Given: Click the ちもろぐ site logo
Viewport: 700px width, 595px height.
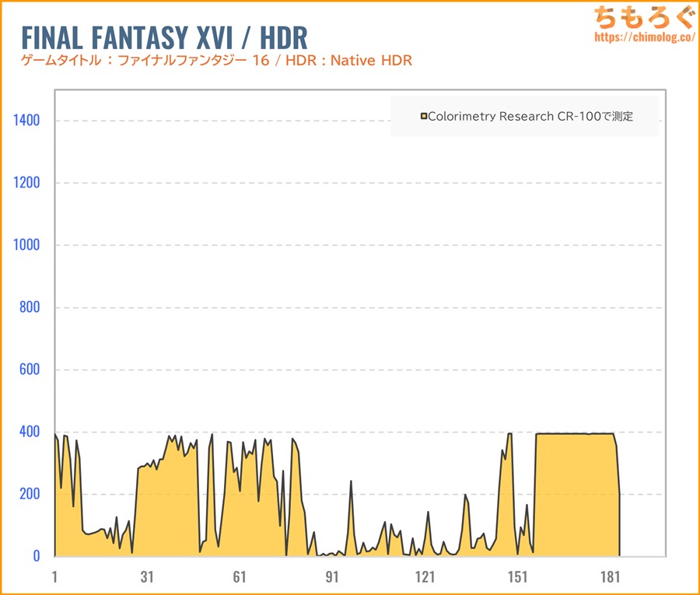Looking at the screenshot, I should click(x=643, y=17).
